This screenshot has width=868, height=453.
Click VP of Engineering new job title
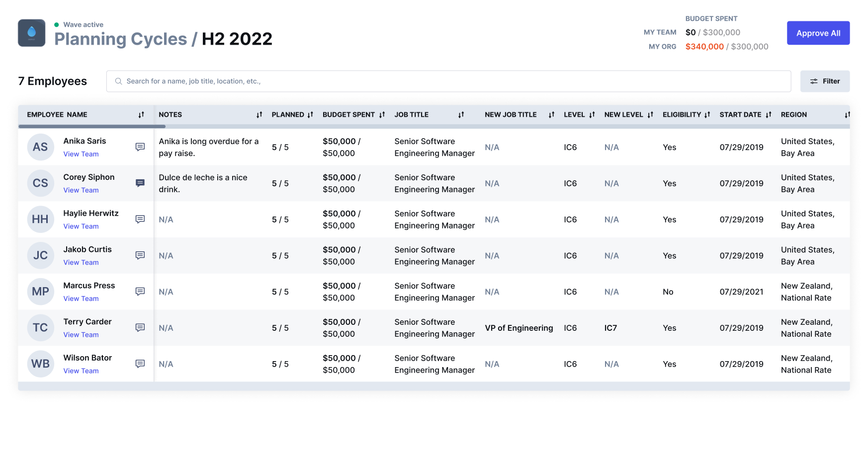click(x=519, y=328)
